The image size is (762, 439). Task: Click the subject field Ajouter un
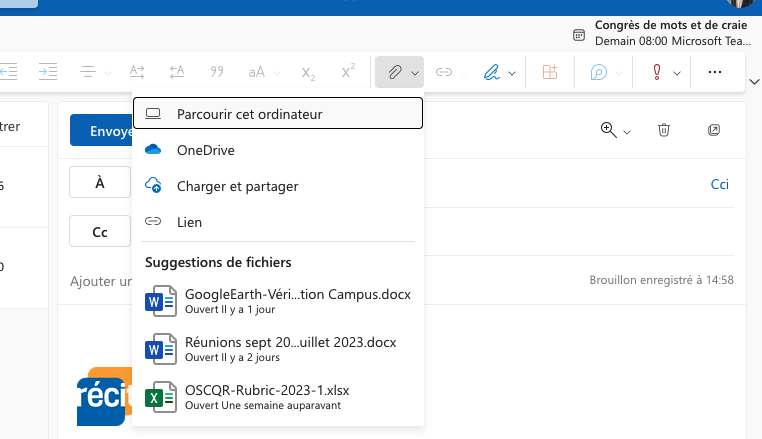click(x=101, y=281)
